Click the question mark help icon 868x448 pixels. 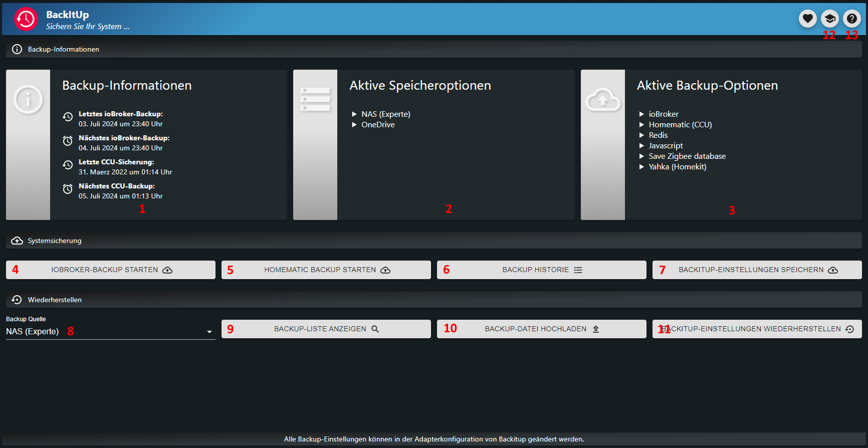coord(851,19)
